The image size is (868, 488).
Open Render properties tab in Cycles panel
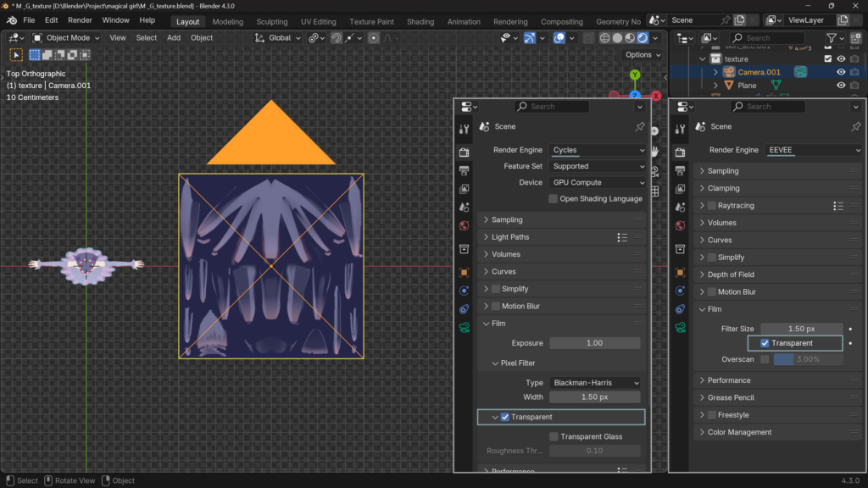464,152
